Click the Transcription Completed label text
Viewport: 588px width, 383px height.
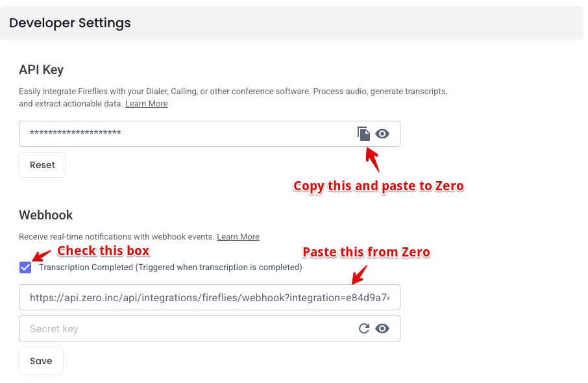point(171,267)
